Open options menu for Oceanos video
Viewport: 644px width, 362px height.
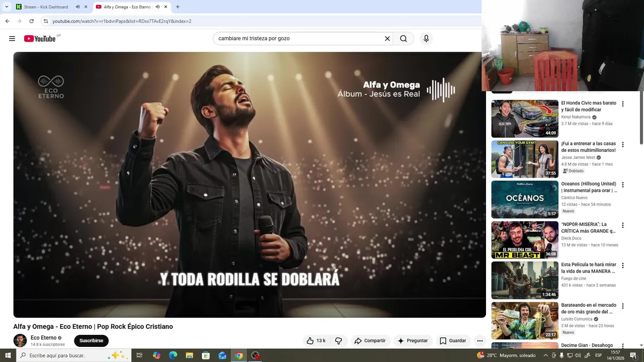click(623, 185)
